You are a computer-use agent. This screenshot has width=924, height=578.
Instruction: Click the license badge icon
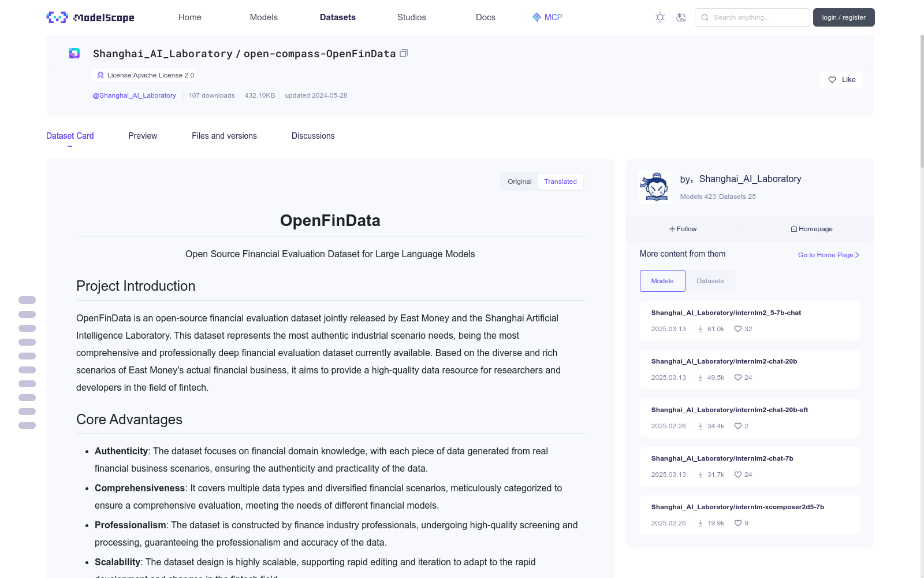(x=100, y=75)
